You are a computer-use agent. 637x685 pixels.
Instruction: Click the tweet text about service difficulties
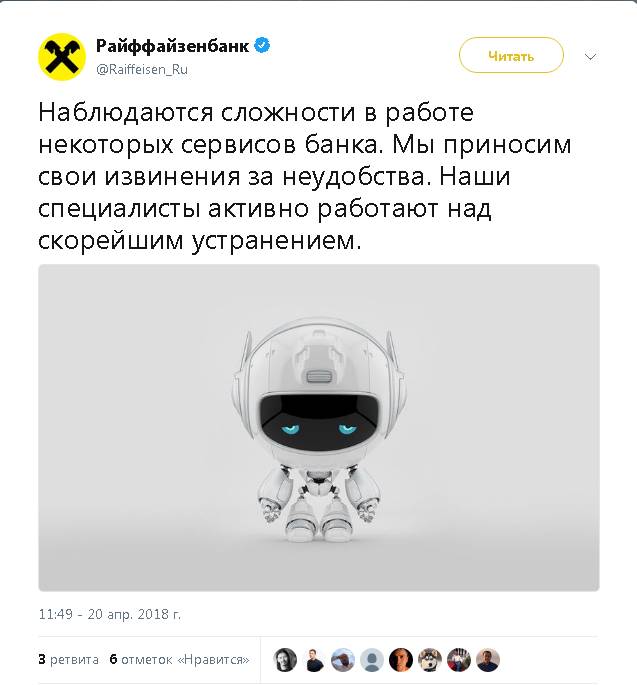pos(305,176)
